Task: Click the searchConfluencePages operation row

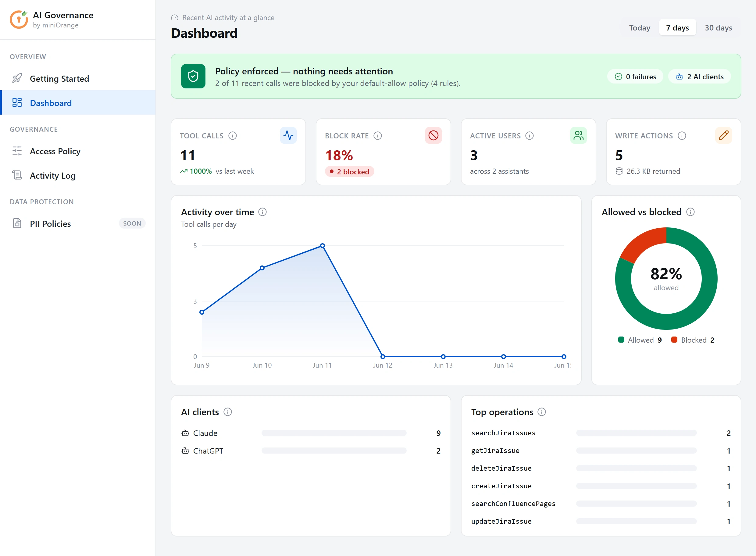Action: click(x=601, y=504)
